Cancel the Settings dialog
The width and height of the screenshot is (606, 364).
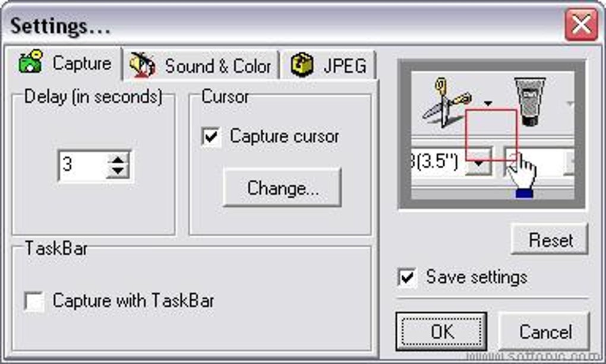coord(545,331)
